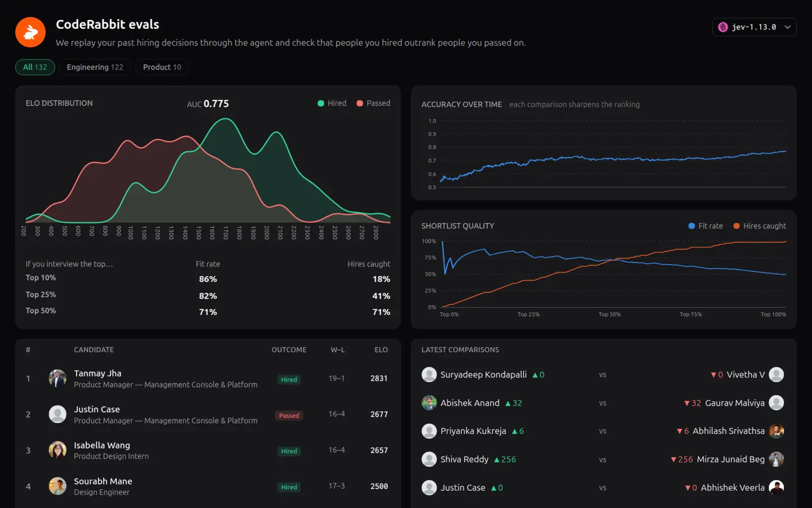Sort by the ELO column header
The width and height of the screenshot is (812, 508).
point(381,350)
